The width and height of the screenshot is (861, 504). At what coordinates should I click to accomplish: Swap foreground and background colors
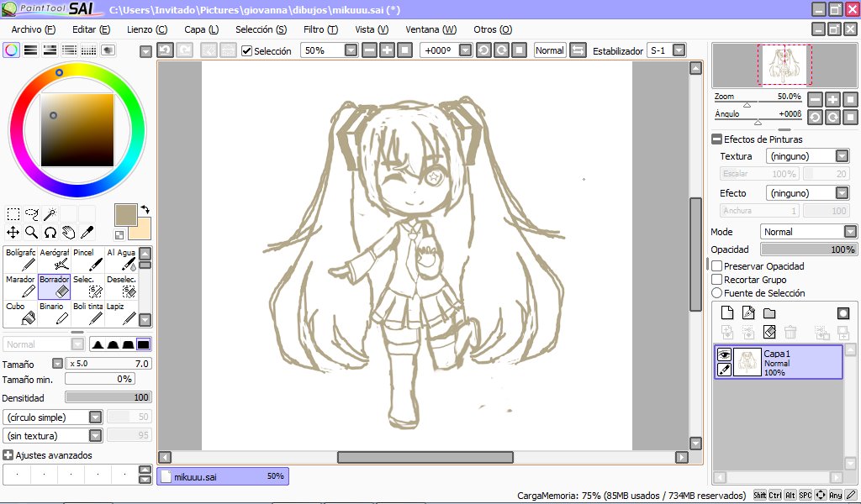tap(145, 209)
